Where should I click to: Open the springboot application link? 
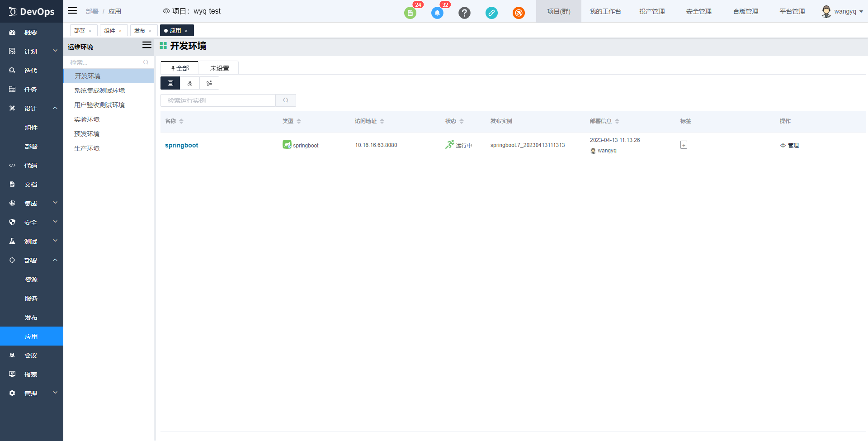181,145
